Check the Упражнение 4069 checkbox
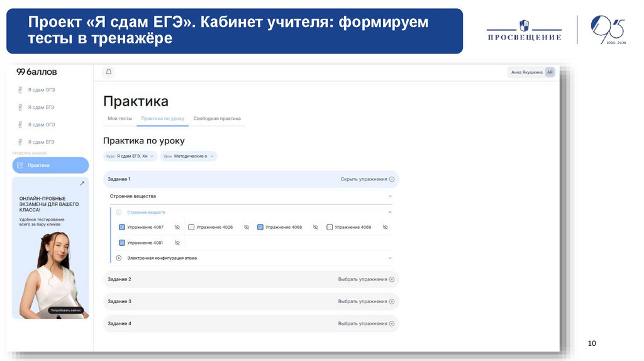This screenshot has height=361, width=644. tap(330, 227)
